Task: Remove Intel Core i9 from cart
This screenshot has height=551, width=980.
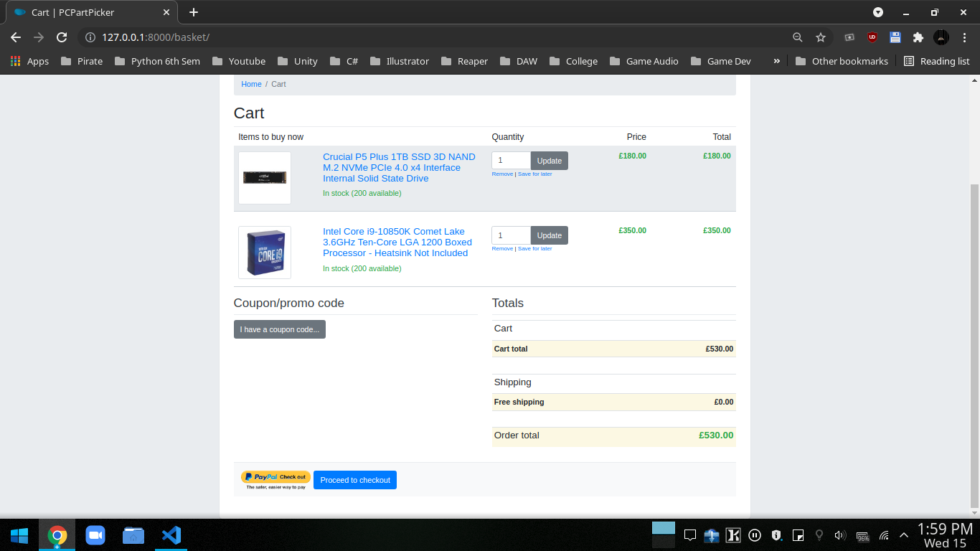Action: point(502,249)
